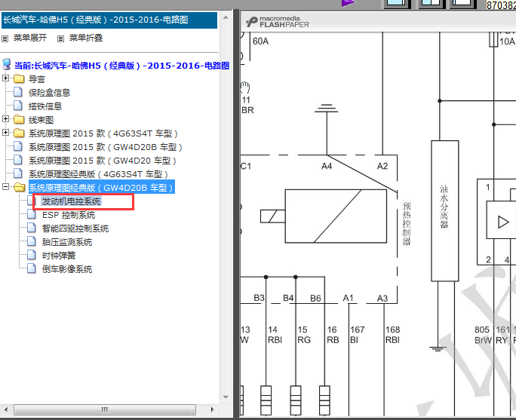516x420 pixels.
Task: Click document icon of 系统原理图 2015 款 (GW4D20 车型)
Action: point(18,160)
